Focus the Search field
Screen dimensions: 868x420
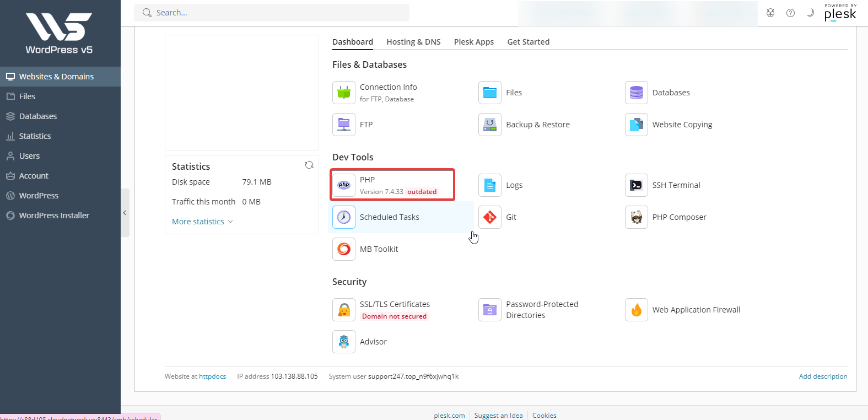point(272,13)
